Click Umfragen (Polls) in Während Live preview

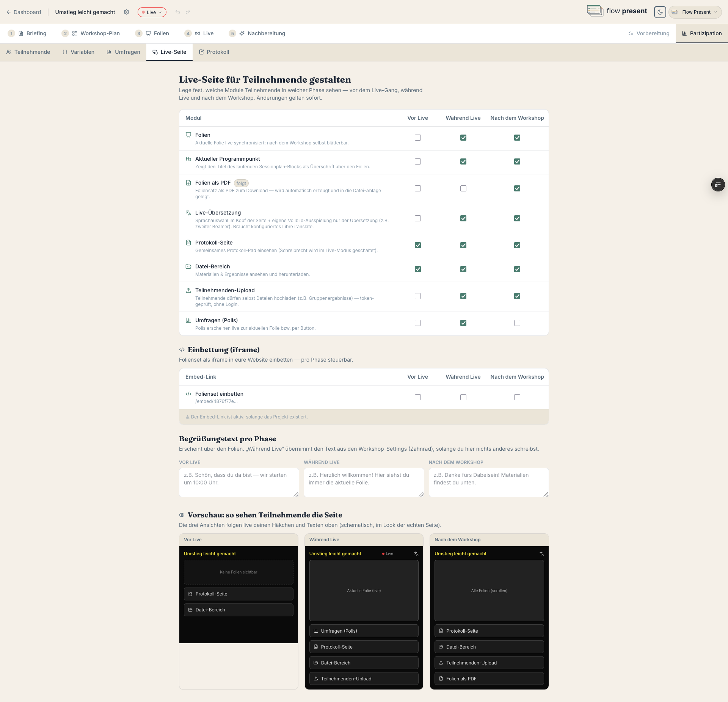pyautogui.click(x=364, y=631)
